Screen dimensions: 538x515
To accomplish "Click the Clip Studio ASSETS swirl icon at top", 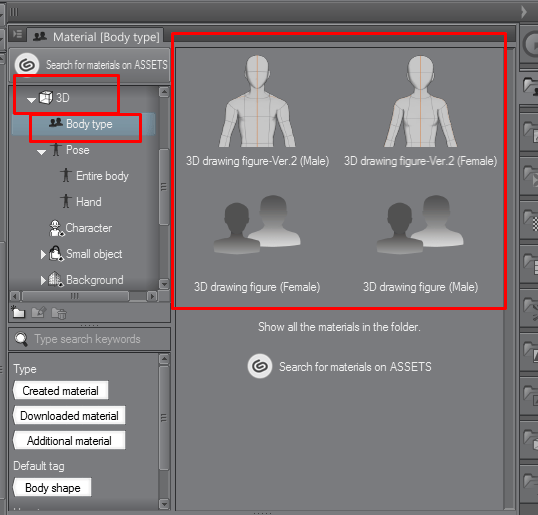I will pos(26,65).
